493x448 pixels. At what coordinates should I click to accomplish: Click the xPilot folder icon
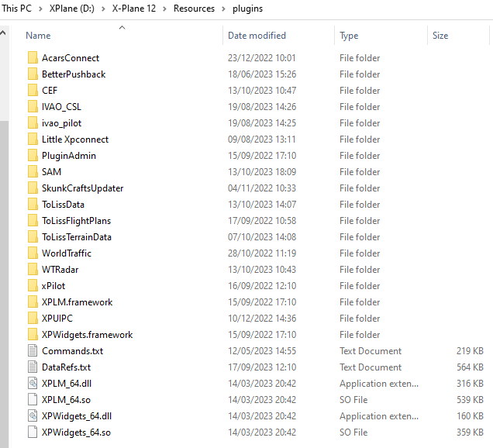(x=33, y=286)
